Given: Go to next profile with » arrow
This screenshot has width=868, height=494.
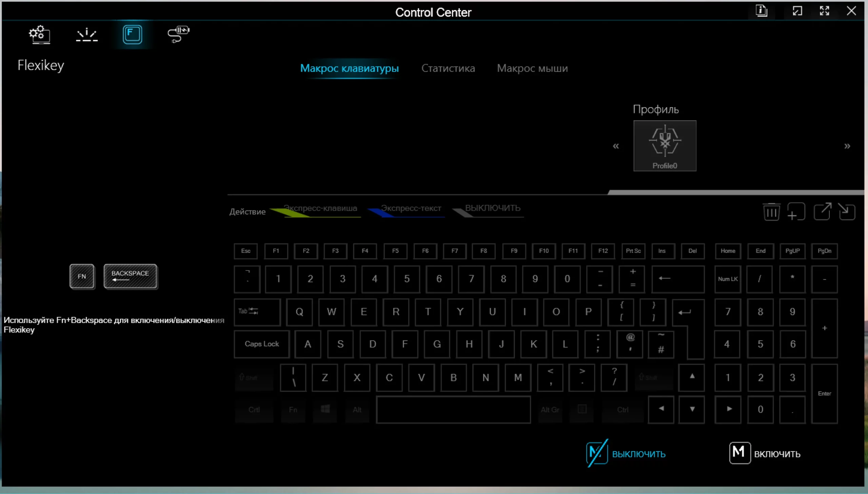Looking at the screenshot, I should 847,146.
